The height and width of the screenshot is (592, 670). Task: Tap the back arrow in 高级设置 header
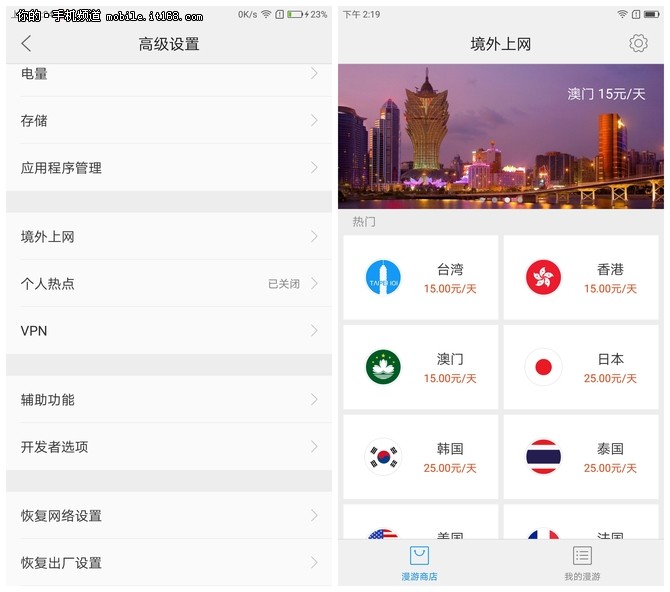[x=27, y=44]
